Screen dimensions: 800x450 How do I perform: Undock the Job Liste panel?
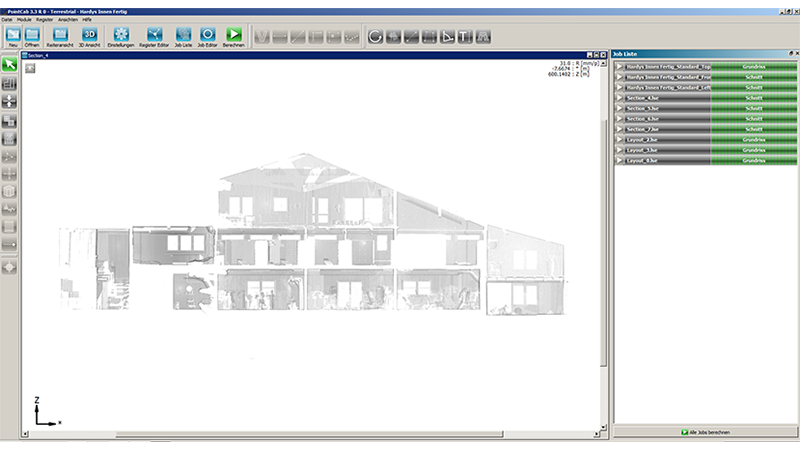tap(791, 54)
